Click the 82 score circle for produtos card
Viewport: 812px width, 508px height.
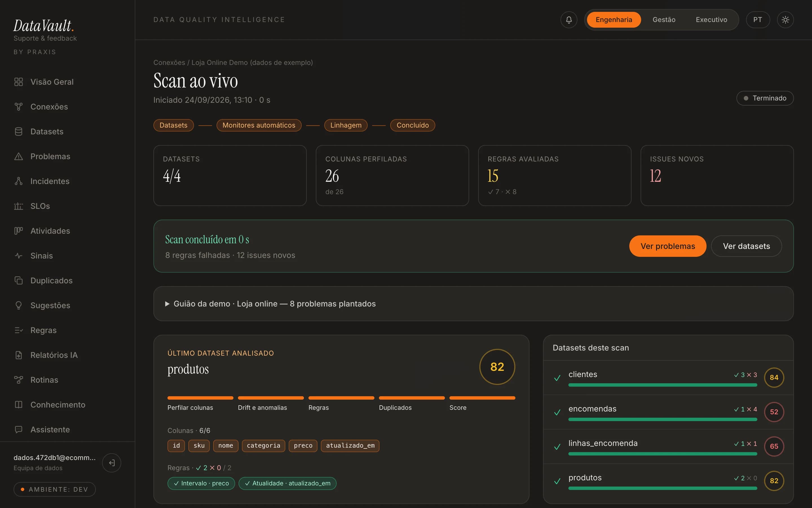(497, 367)
